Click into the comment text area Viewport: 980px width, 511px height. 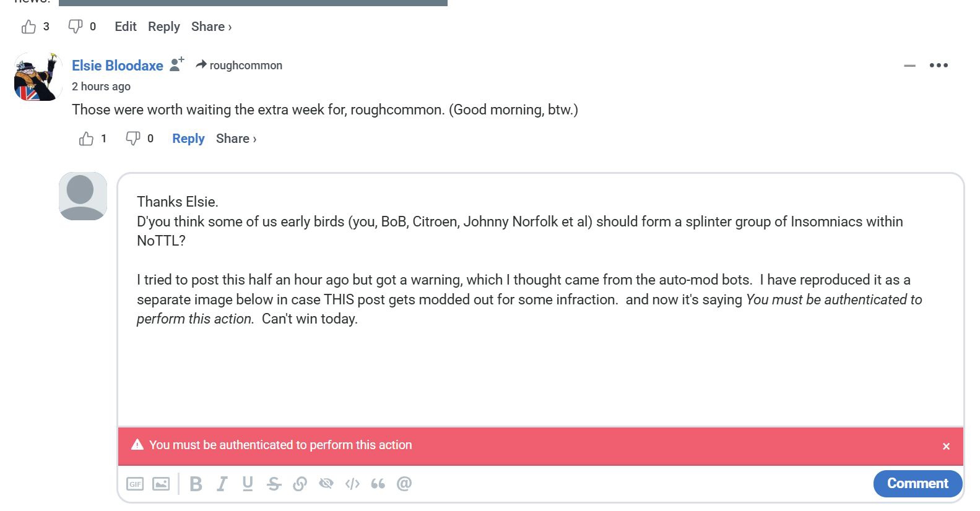pyautogui.click(x=540, y=371)
